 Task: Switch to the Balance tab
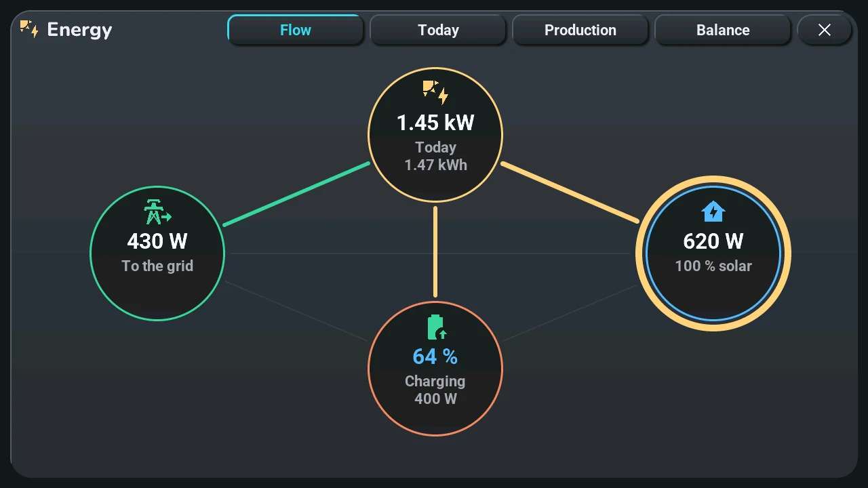tap(723, 30)
